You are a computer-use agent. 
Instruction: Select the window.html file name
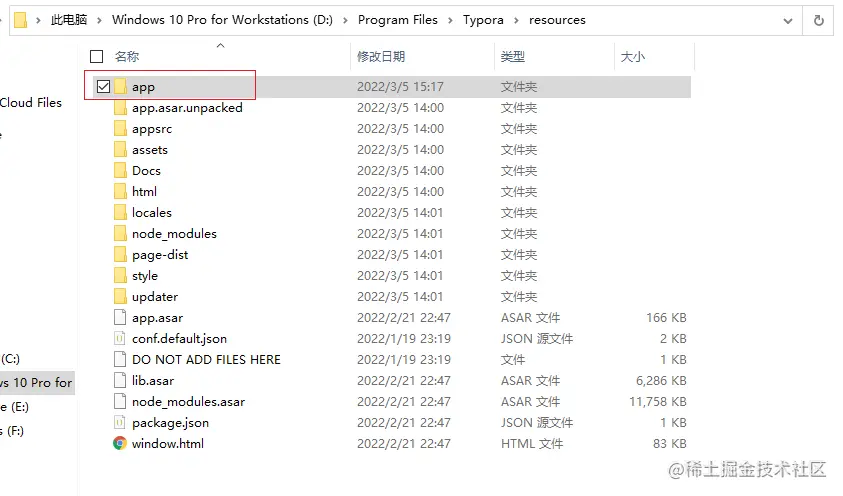point(168,443)
